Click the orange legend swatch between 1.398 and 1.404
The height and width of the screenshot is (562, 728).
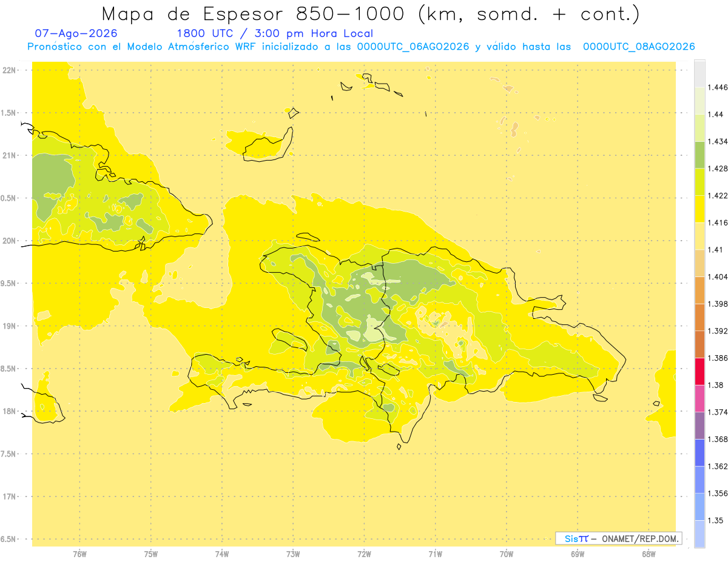coord(699,290)
